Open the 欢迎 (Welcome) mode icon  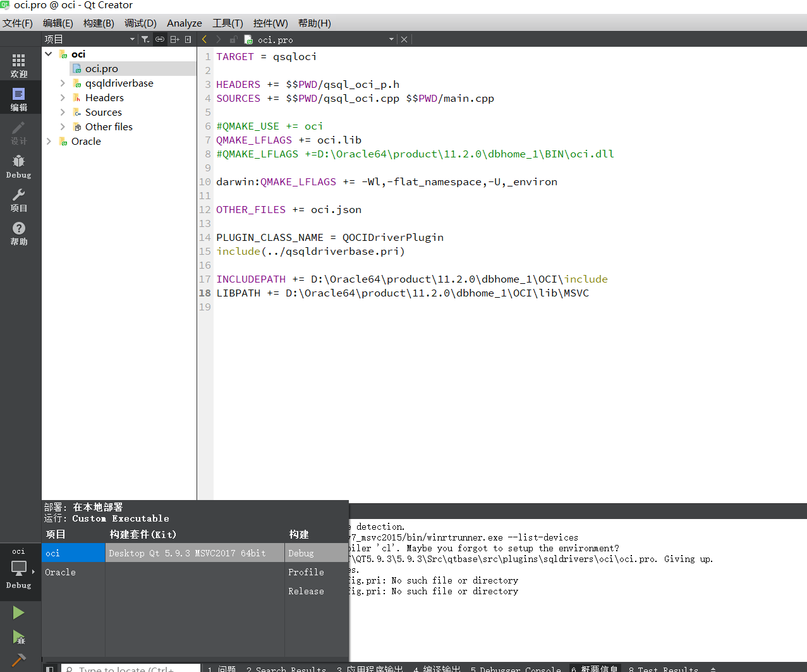pos(19,63)
